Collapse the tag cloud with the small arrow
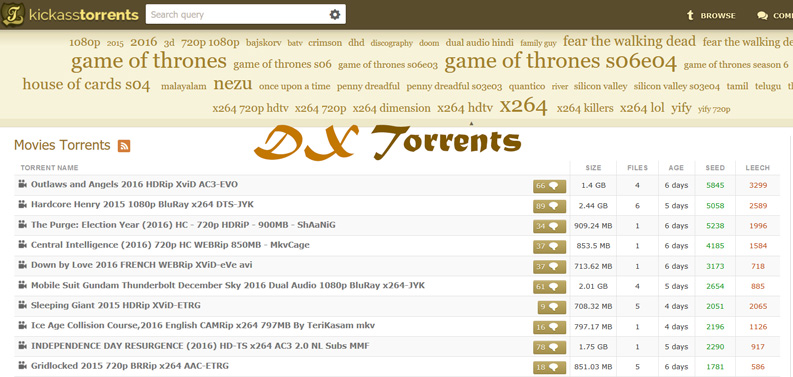This screenshot has height=377, width=793. 471,123
